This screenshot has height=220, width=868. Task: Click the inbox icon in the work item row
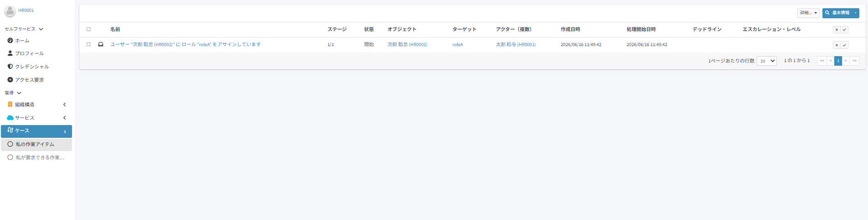pos(101,44)
